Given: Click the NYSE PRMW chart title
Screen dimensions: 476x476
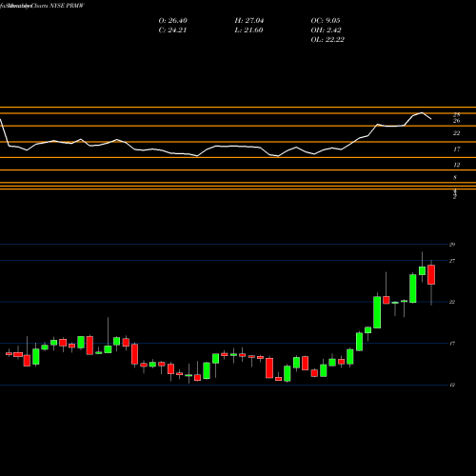Looking at the screenshot, I should (x=67, y=6).
